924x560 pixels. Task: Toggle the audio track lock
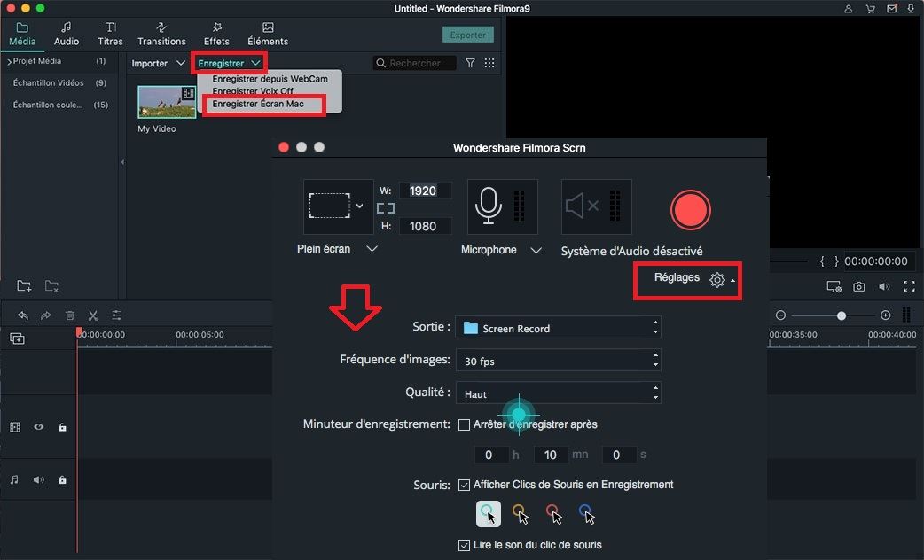coord(62,480)
